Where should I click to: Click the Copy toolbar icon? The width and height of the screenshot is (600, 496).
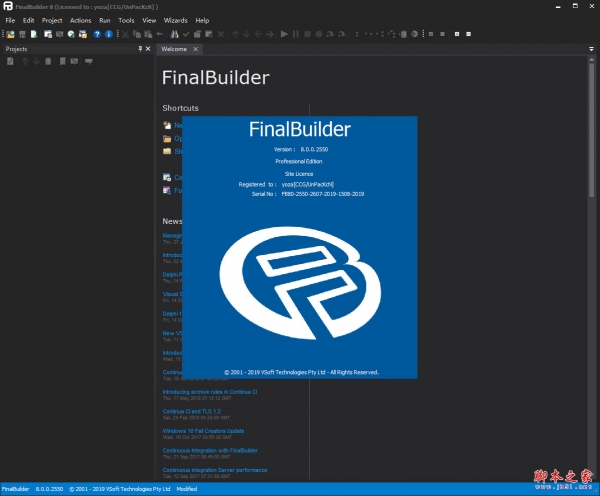click(137, 34)
